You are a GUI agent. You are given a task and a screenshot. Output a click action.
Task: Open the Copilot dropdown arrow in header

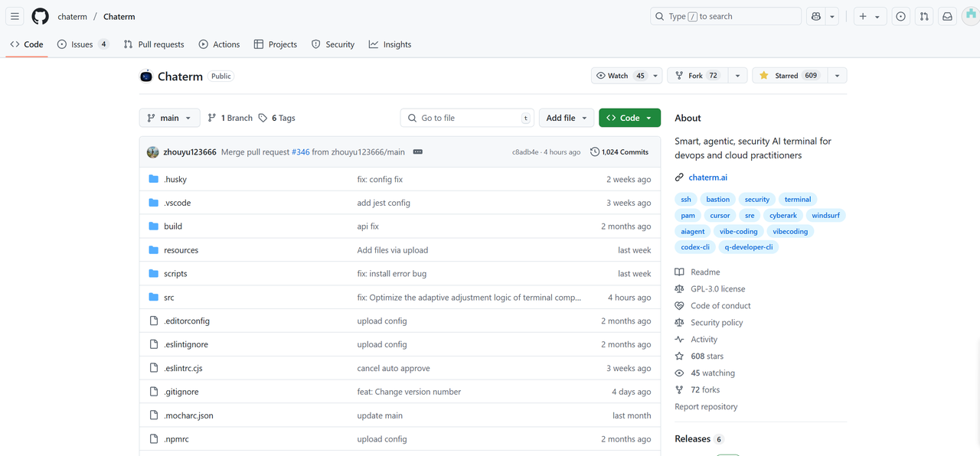[x=832, y=16]
